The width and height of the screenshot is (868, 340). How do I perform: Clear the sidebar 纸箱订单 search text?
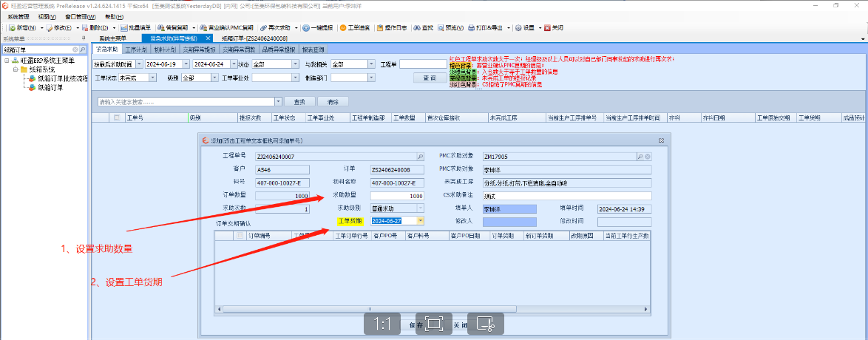[75, 50]
